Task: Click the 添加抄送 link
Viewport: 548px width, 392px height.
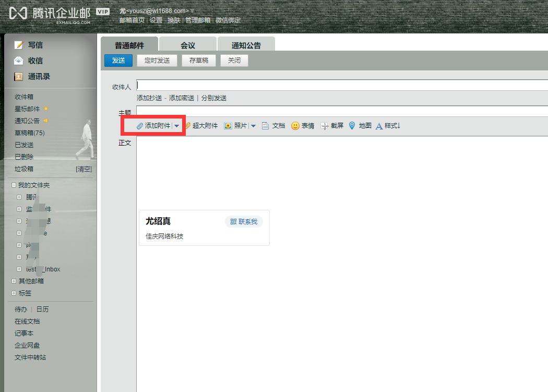Action: coord(149,98)
